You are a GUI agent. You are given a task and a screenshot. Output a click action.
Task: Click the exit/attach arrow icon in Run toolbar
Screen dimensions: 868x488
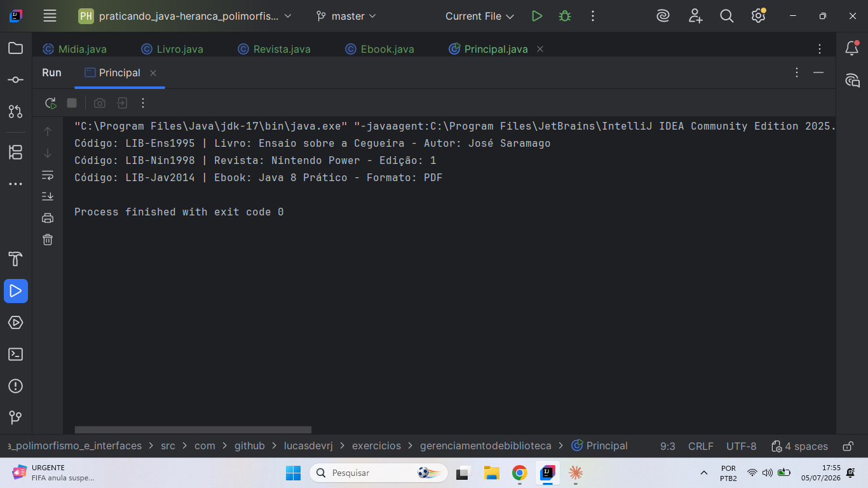121,103
